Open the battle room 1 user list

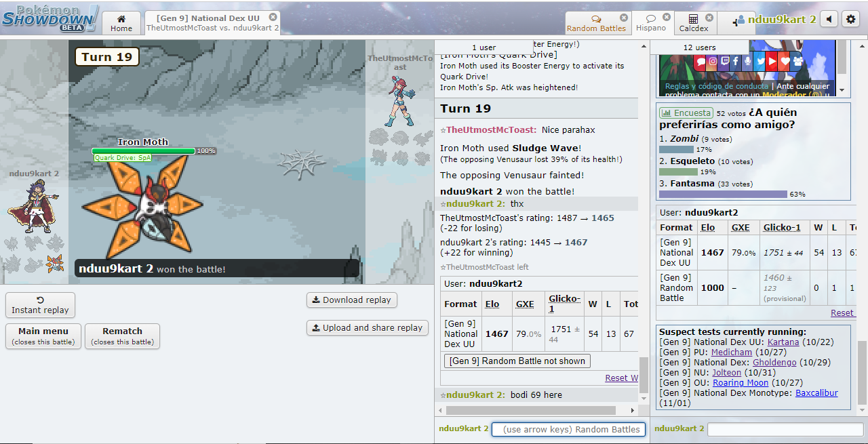click(x=484, y=47)
